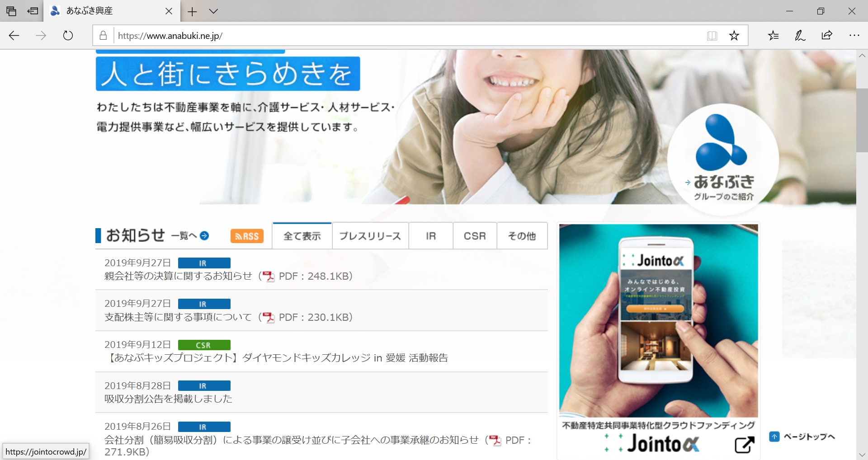
Task: Switch to the CSR news tab
Action: click(x=475, y=236)
